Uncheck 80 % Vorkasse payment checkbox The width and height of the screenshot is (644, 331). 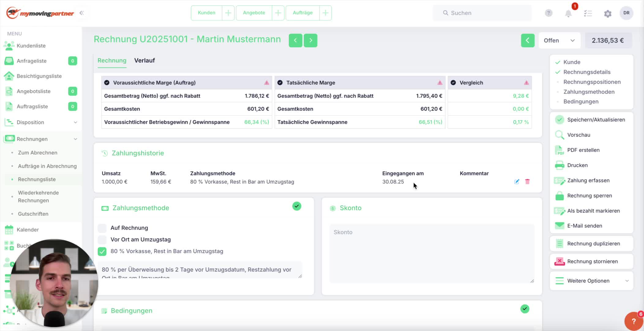(102, 251)
